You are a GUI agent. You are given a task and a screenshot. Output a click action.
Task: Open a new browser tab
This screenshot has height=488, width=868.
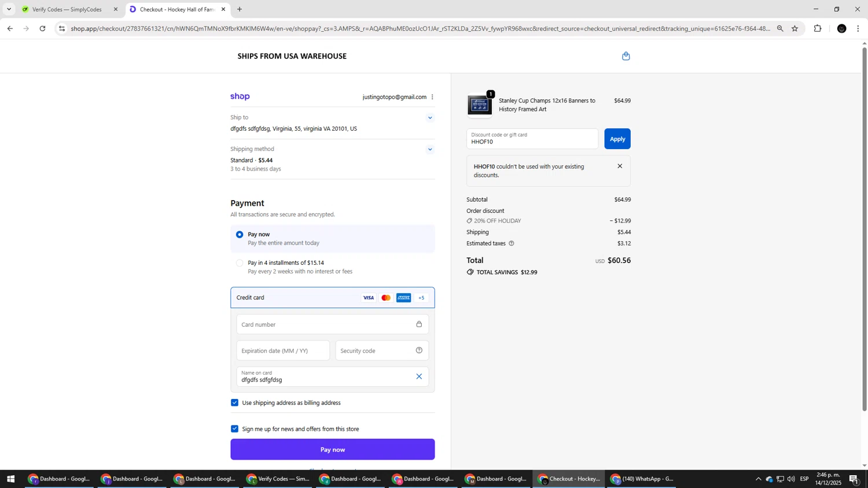(240, 9)
